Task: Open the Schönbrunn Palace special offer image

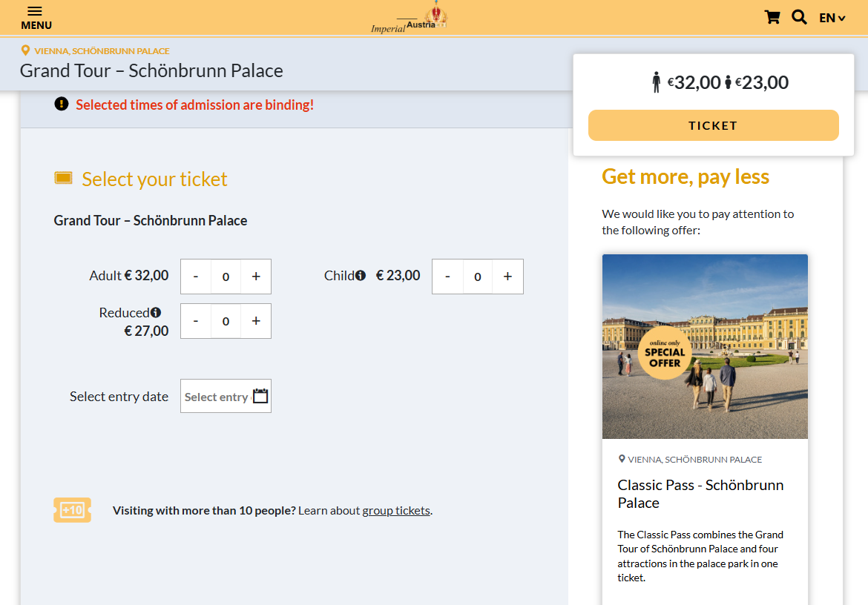Action: point(705,346)
